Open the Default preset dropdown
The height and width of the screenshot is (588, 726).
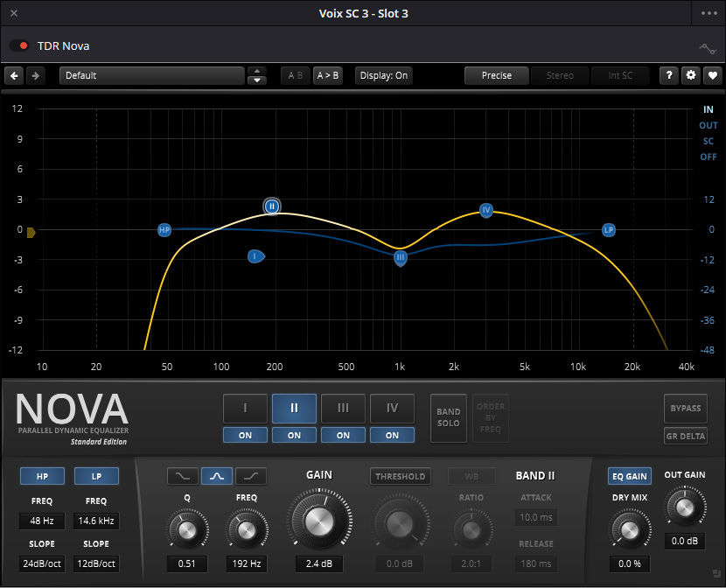[x=151, y=75]
